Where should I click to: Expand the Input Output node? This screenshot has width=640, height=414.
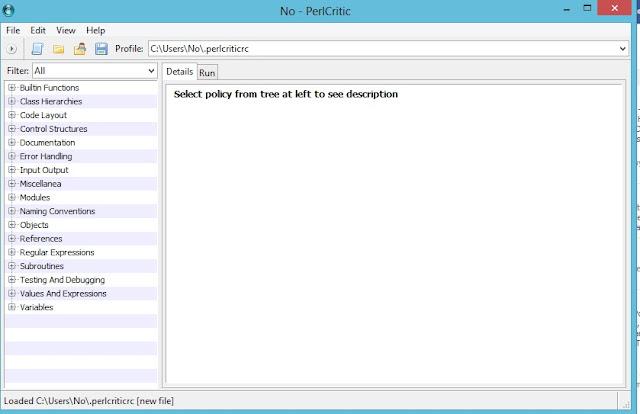12,170
